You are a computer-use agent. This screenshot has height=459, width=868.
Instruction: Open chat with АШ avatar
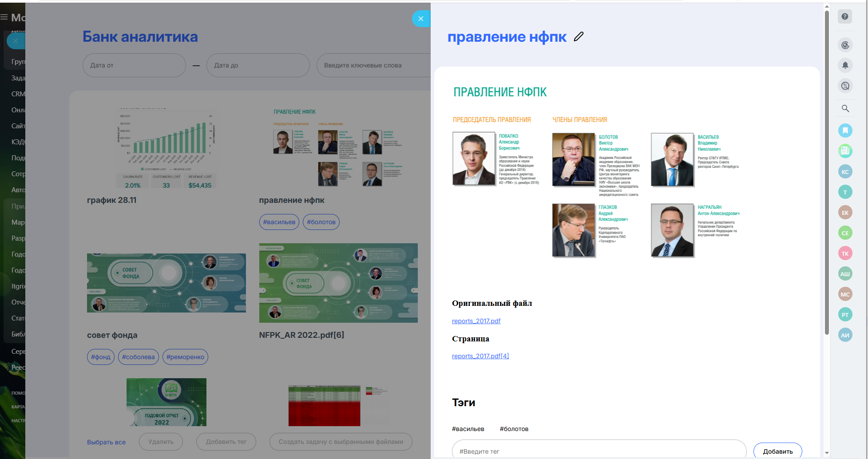[x=845, y=274]
